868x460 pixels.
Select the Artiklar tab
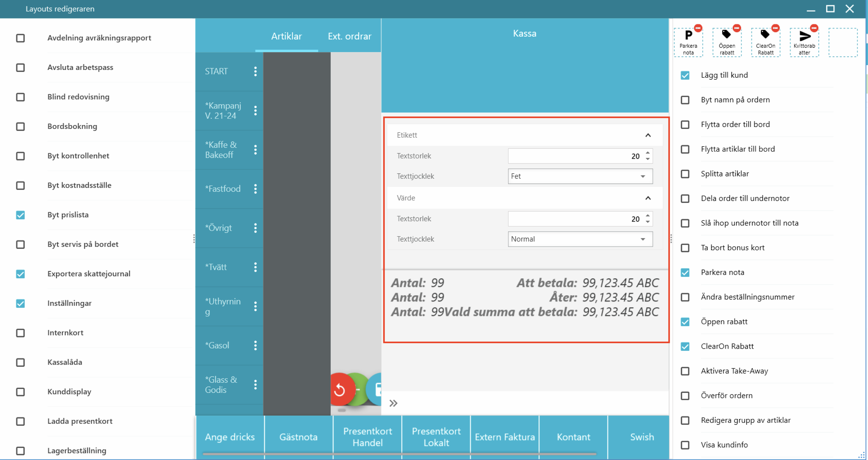286,36
